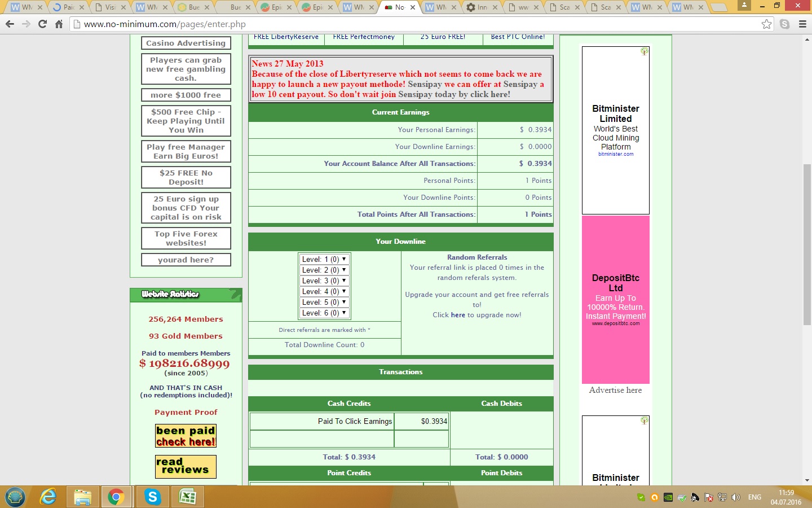Expand the Level 6 (0) dropdown
Screen dimensions: 812x508
coord(324,313)
